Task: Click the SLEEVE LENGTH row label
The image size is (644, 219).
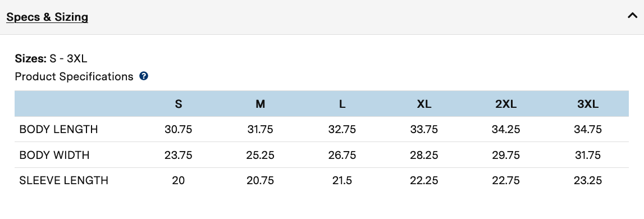Action: point(63,180)
